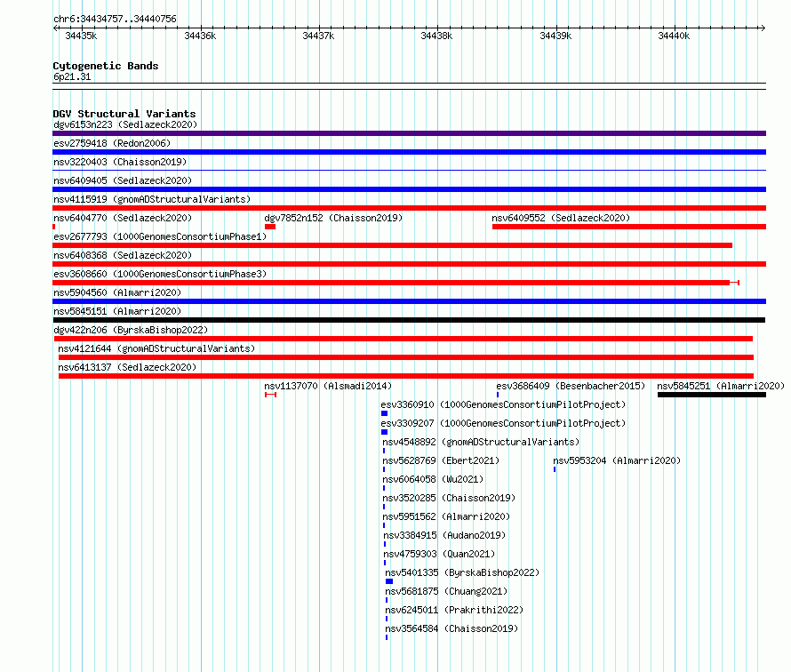This screenshot has width=791, height=672.
Task: Click chr6:34434757..34440756 coordinate text
Action: pos(115,19)
